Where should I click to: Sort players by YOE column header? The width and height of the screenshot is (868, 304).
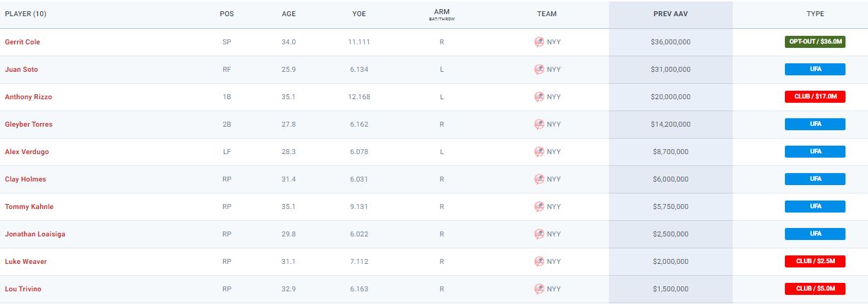click(359, 14)
